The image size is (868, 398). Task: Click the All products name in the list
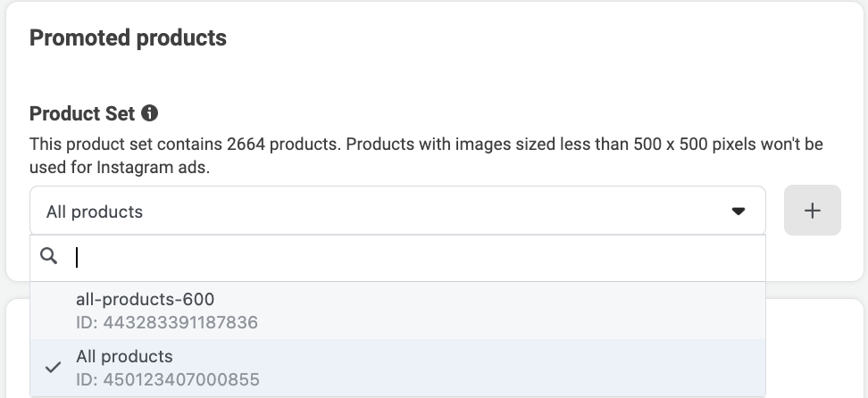tap(124, 356)
